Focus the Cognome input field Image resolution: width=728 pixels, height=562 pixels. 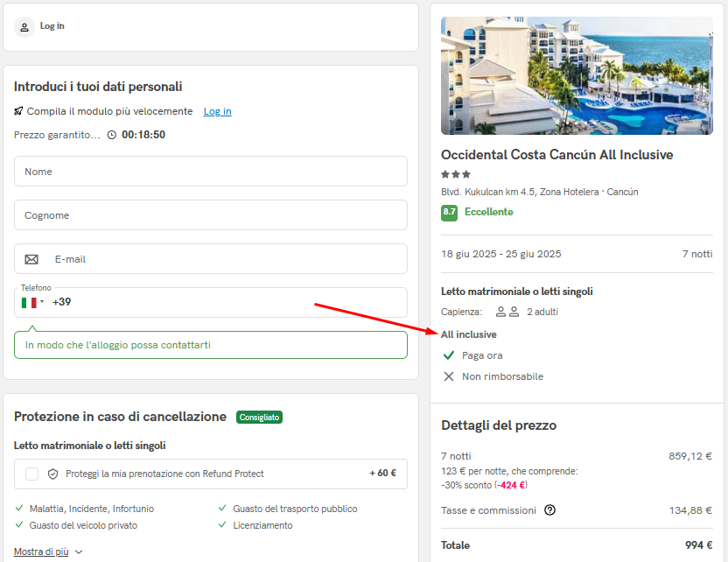[x=211, y=215]
